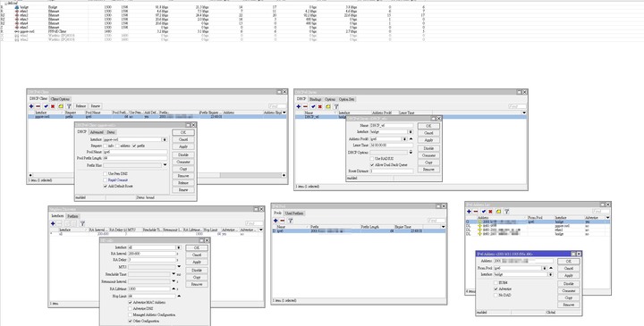The image size is (644, 326).
Task: Click Comment in IPv6 Address dialog
Action: click(x=569, y=291)
